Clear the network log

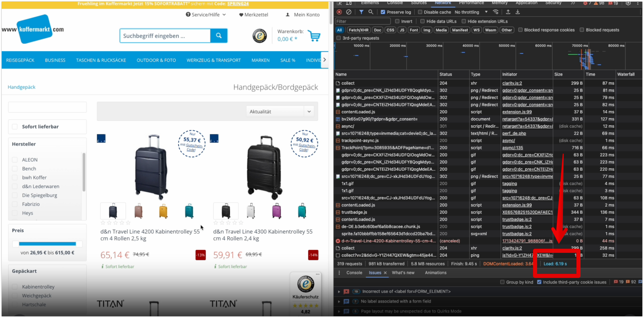[348, 12]
